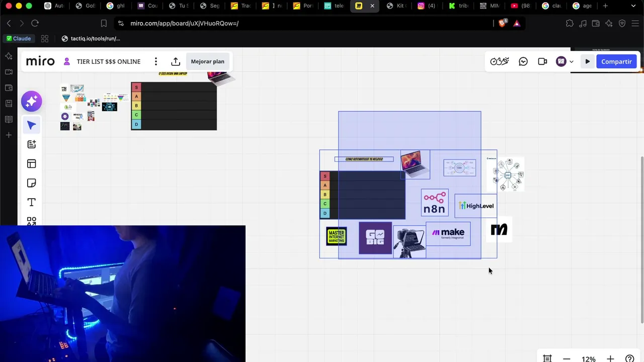The width and height of the screenshot is (644, 362).
Task: Click the Mejorar plan button
Action: click(x=208, y=61)
